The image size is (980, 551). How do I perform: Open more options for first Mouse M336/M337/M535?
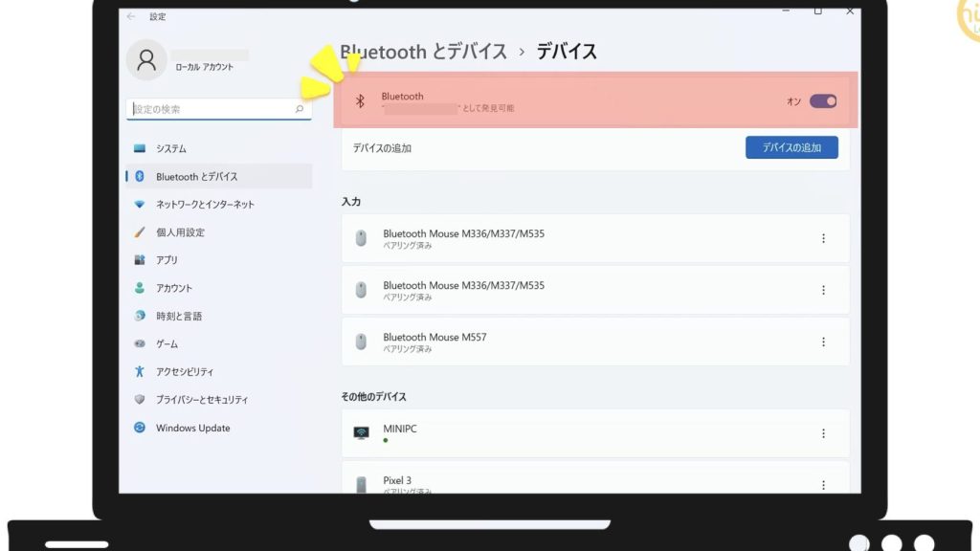pyautogui.click(x=823, y=238)
